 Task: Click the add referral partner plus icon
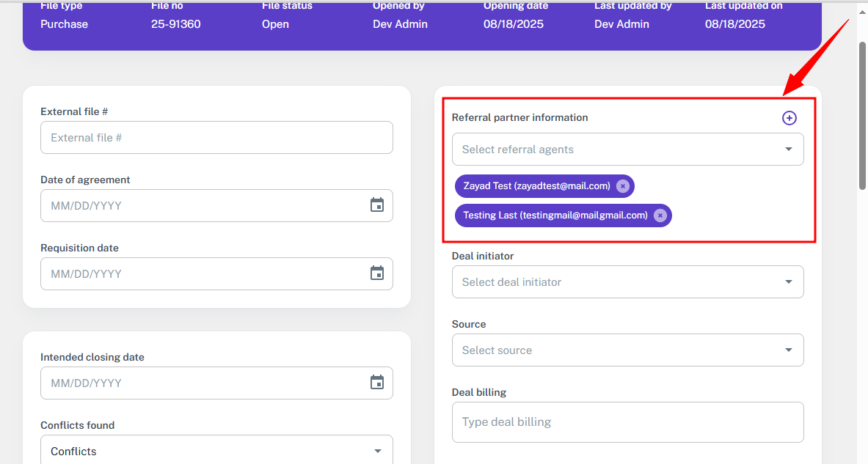coord(789,118)
